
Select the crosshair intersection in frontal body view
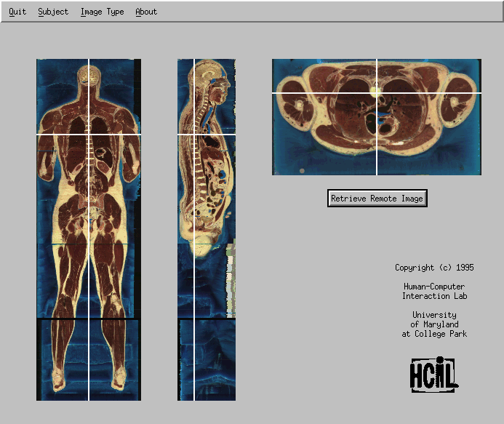point(89,135)
